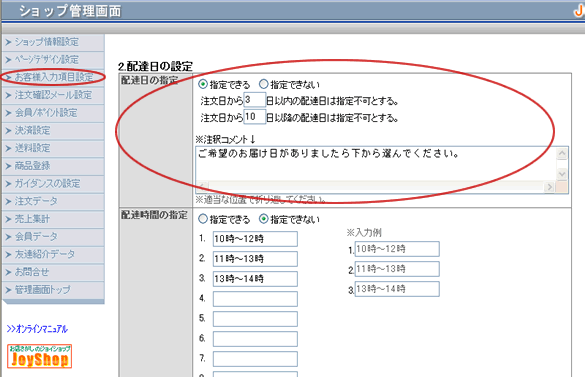
Task: Click the 日以降 days field containing 10
Action: pyautogui.click(x=254, y=117)
